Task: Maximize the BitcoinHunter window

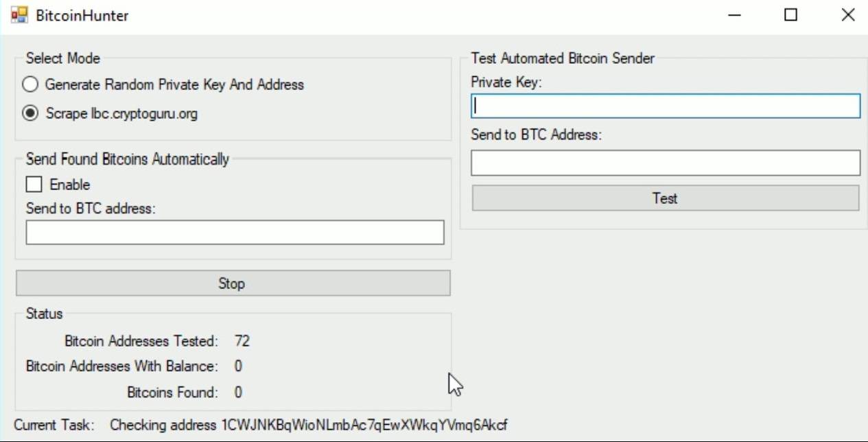Action: click(790, 15)
